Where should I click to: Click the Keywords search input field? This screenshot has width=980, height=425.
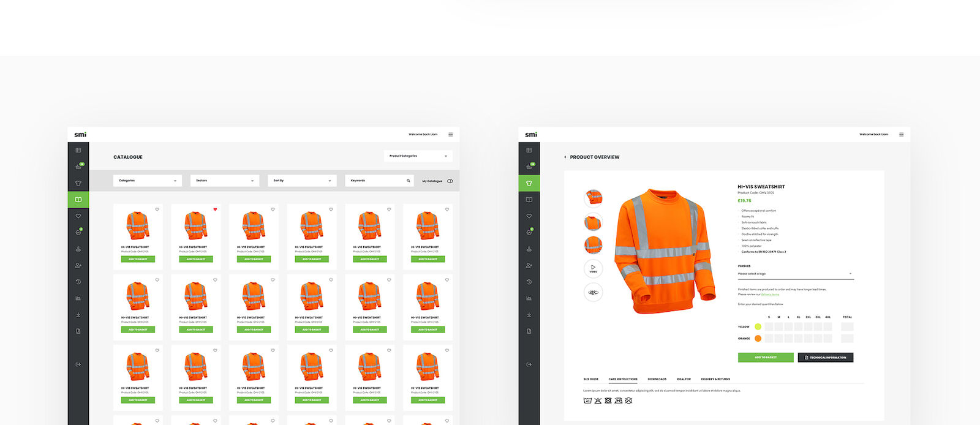click(x=375, y=181)
